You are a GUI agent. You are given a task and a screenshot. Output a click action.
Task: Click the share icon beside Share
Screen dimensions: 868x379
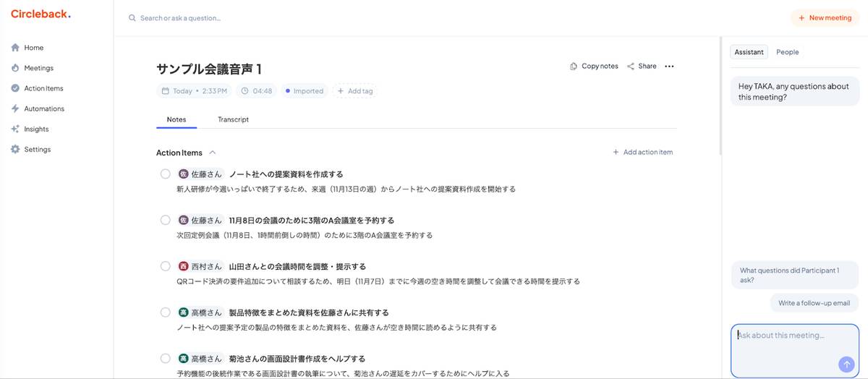631,66
